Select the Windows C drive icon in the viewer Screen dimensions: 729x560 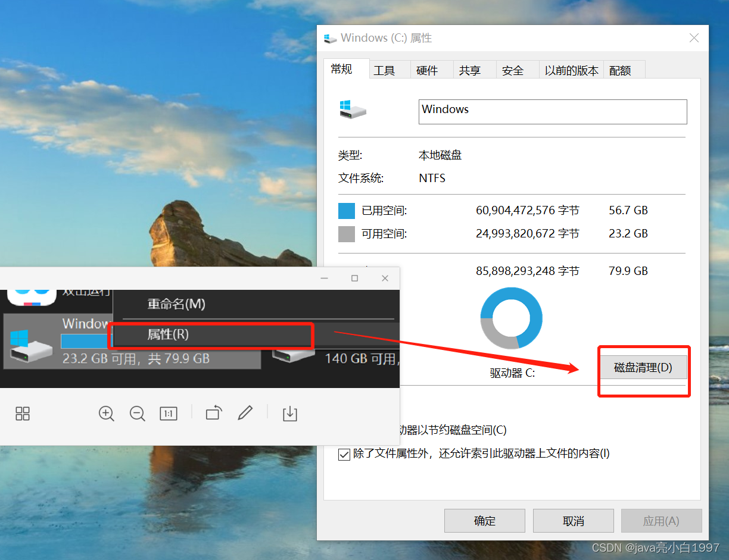[x=31, y=346]
